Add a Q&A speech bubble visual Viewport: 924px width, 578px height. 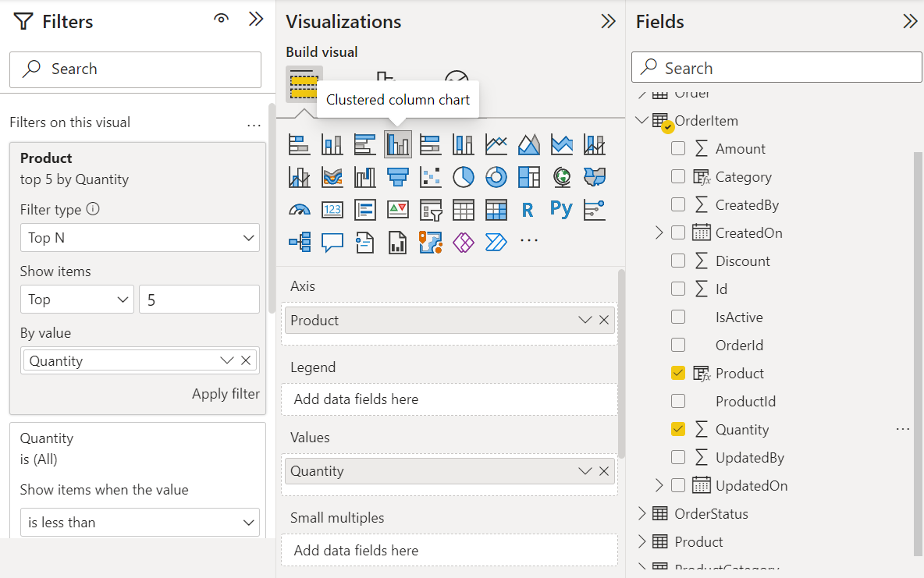(332, 242)
